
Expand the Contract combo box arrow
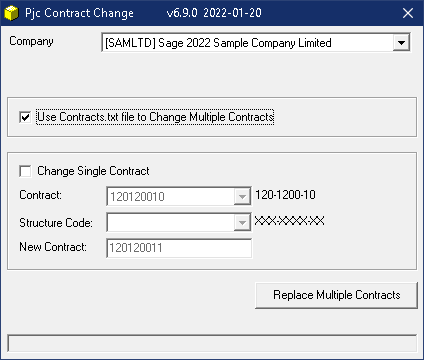pyautogui.click(x=242, y=196)
